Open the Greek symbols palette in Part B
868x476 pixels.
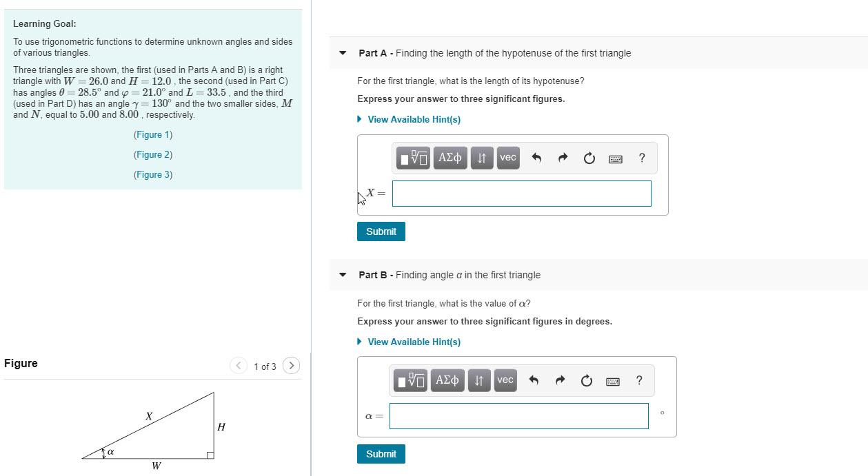tap(447, 380)
